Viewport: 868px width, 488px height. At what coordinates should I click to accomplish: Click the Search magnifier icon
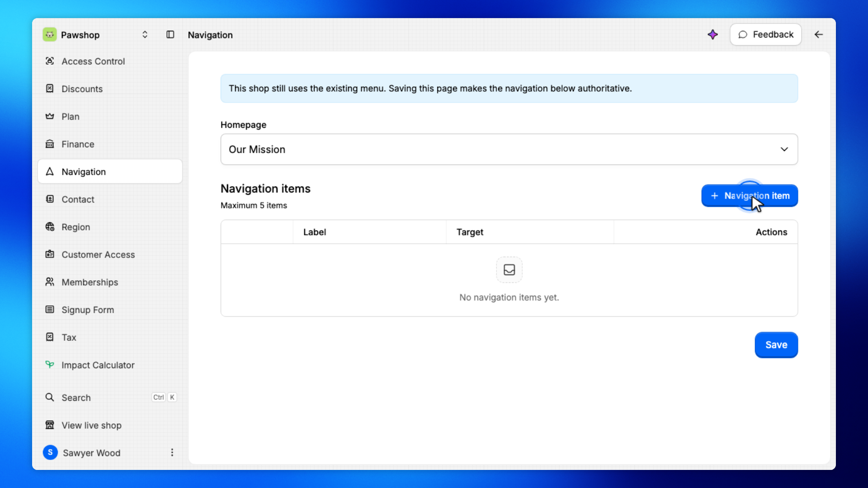click(50, 397)
